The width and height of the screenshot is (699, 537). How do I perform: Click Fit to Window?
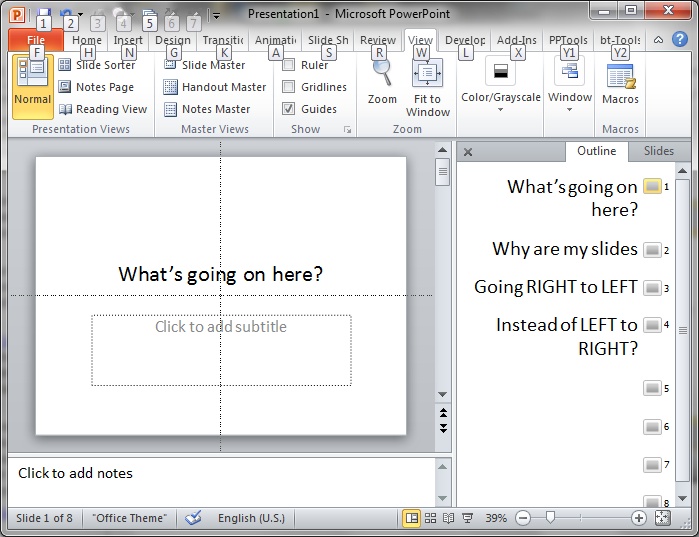[x=428, y=88]
